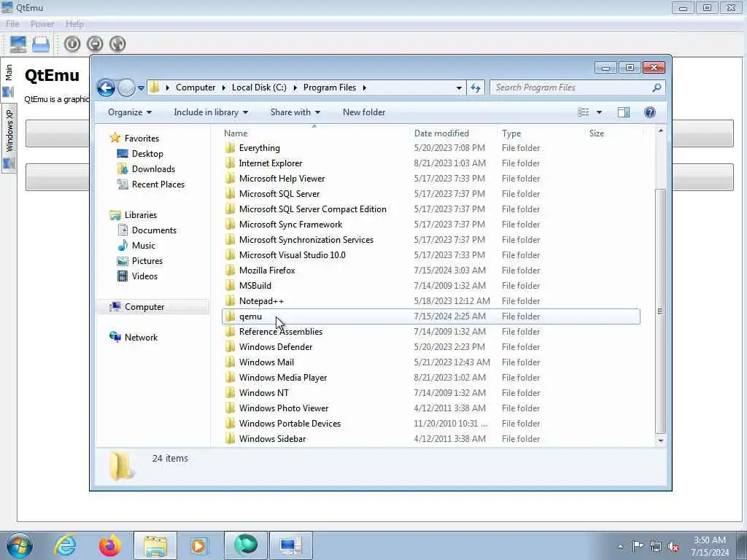Open the Organize menu
The width and height of the screenshot is (747, 560).
130,112
